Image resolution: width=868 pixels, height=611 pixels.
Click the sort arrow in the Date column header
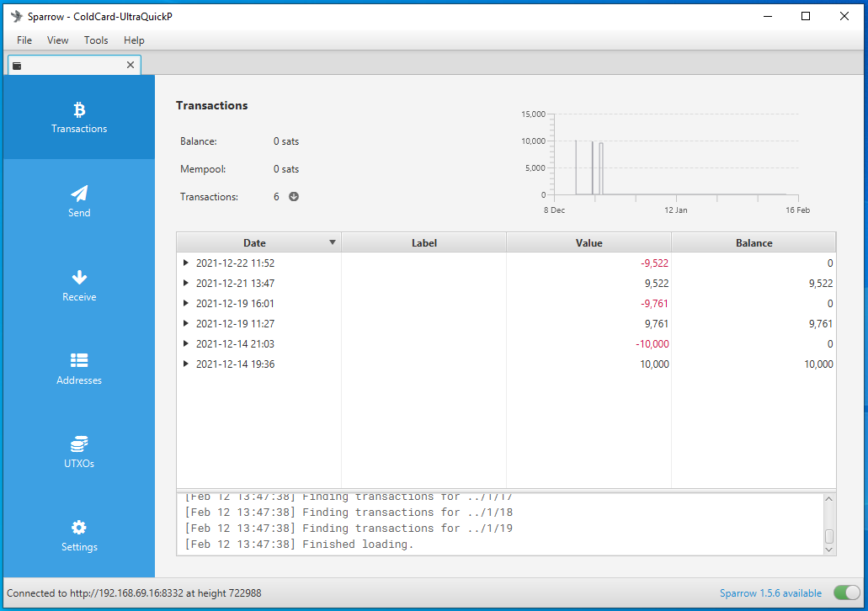point(333,242)
